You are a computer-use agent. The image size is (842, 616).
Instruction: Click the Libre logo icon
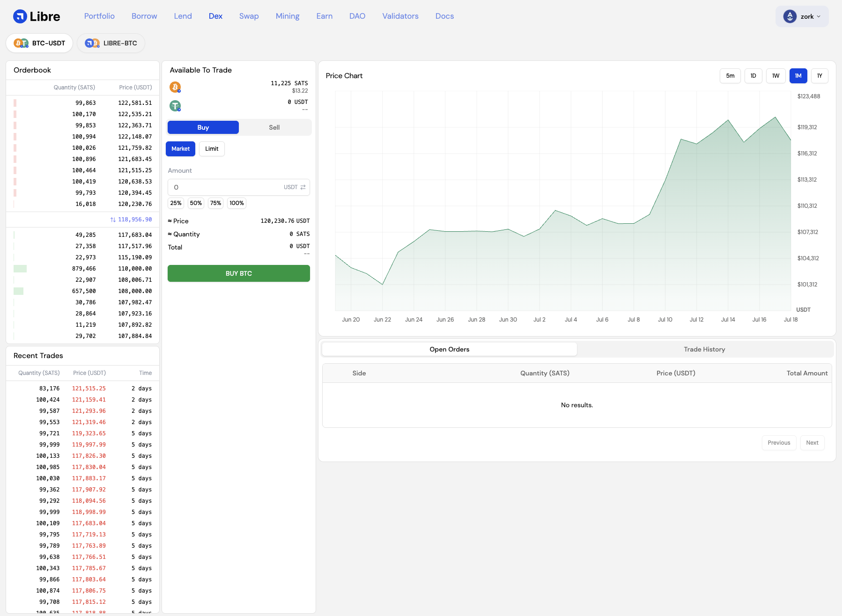tap(20, 16)
